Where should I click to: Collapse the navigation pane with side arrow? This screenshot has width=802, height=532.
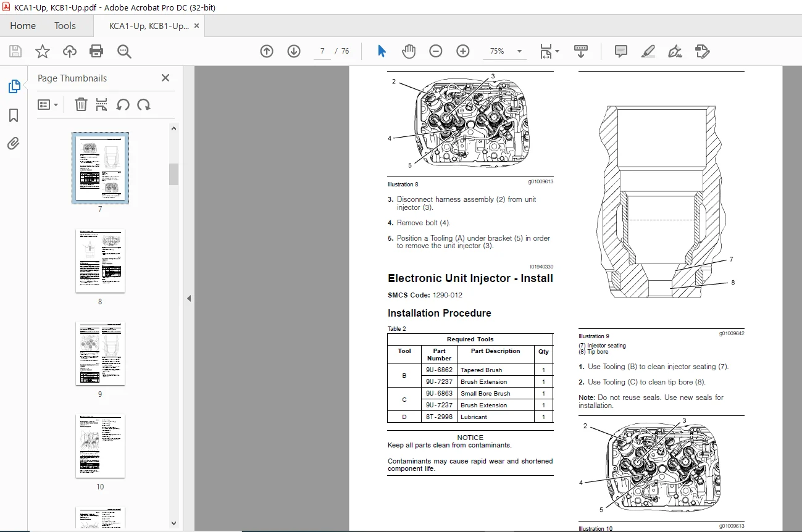click(x=189, y=299)
